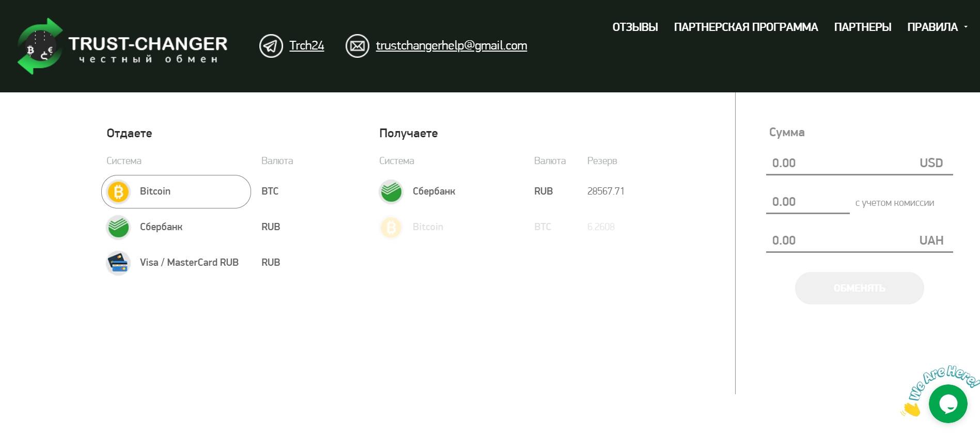
Task: Click the reserve value 28567.71
Action: click(x=605, y=191)
